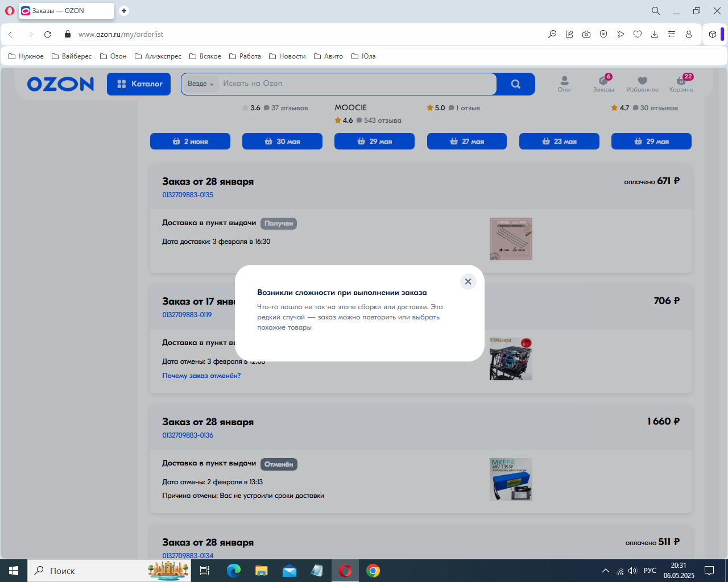Close the order difficulties popup

pos(468,281)
